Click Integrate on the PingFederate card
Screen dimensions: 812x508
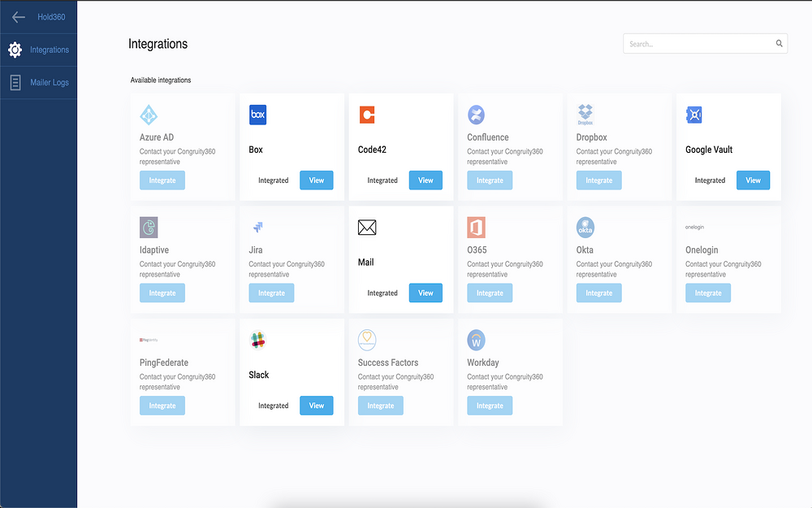(x=162, y=406)
